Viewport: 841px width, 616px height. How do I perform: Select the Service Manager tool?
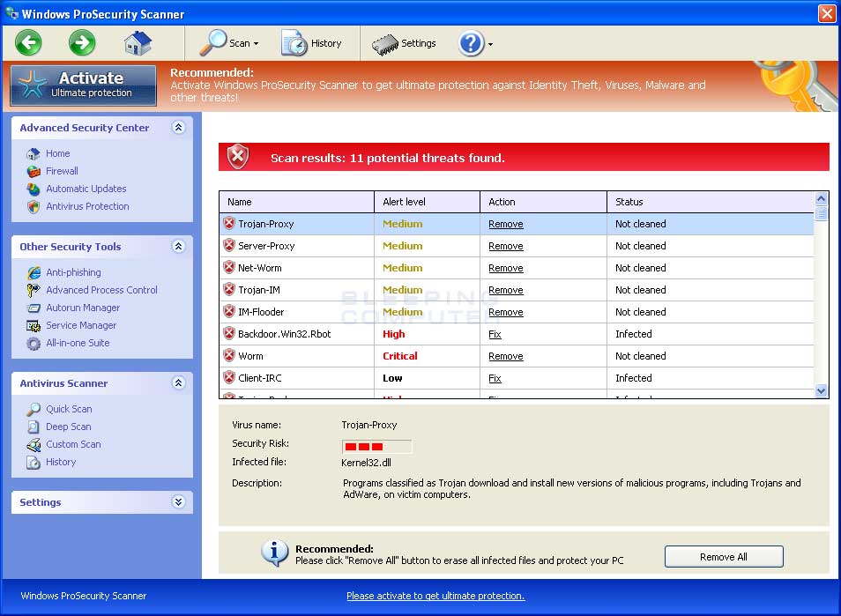pyautogui.click(x=80, y=325)
